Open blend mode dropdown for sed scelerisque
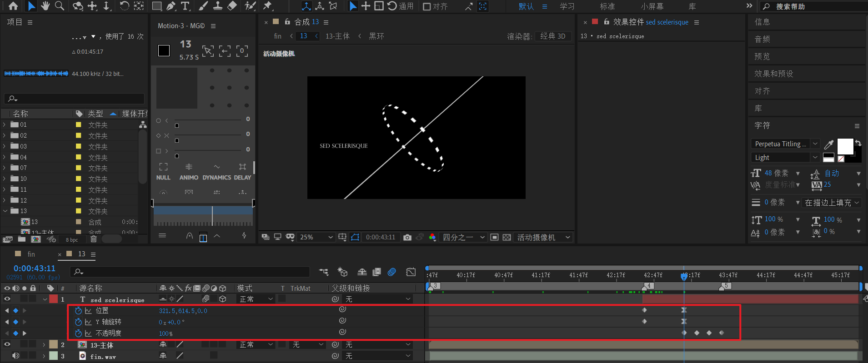Image resolution: width=868 pixels, height=363 pixels. (x=256, y=299)
